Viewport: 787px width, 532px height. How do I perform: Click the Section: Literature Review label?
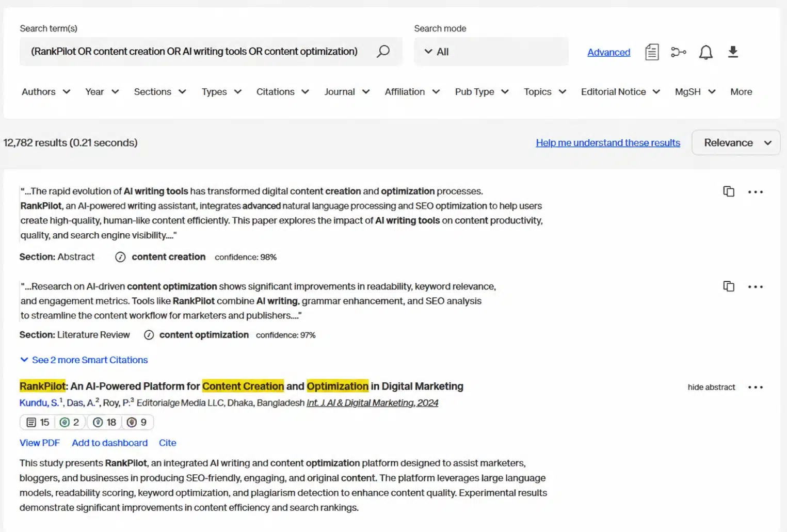(x=74, y=334)
